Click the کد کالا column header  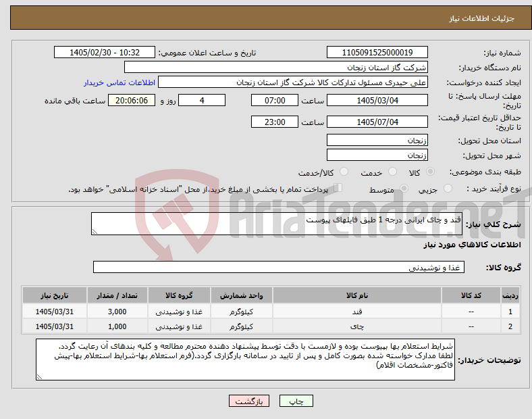pyautogui.click(x=471, y=295)
